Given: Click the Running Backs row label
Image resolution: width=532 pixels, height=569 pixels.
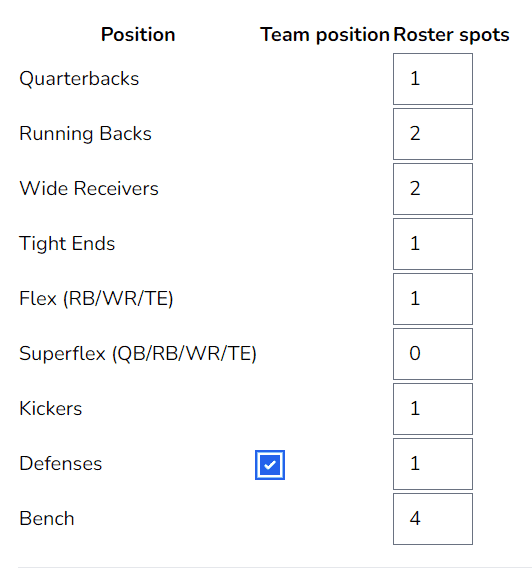Looking at the screenshot, I should 85,134.
